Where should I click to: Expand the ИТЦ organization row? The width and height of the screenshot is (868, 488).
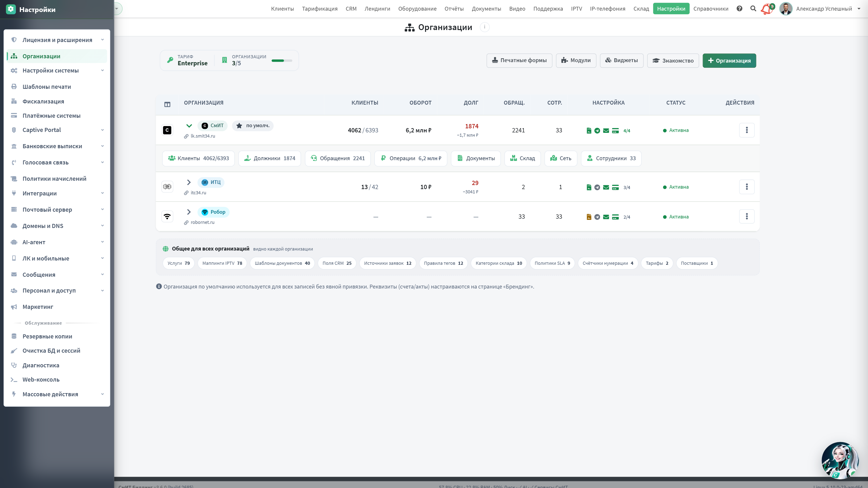189,182
